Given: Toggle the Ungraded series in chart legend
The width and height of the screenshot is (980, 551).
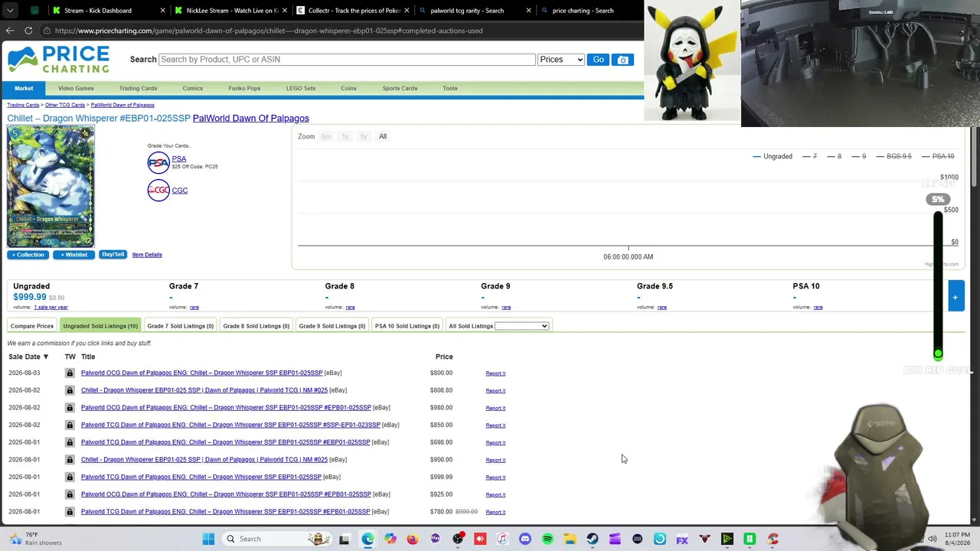Looking at the screenshot, I should [773, 156].
